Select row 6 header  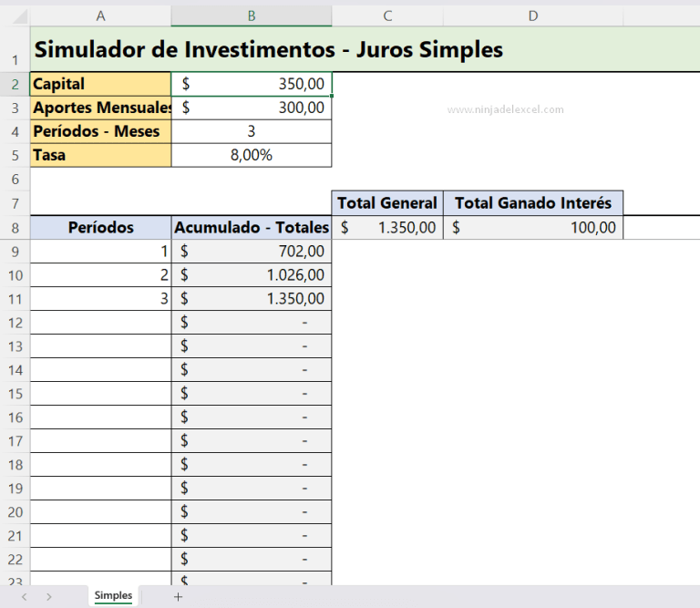pyautogui.click(x=15, y=179)
